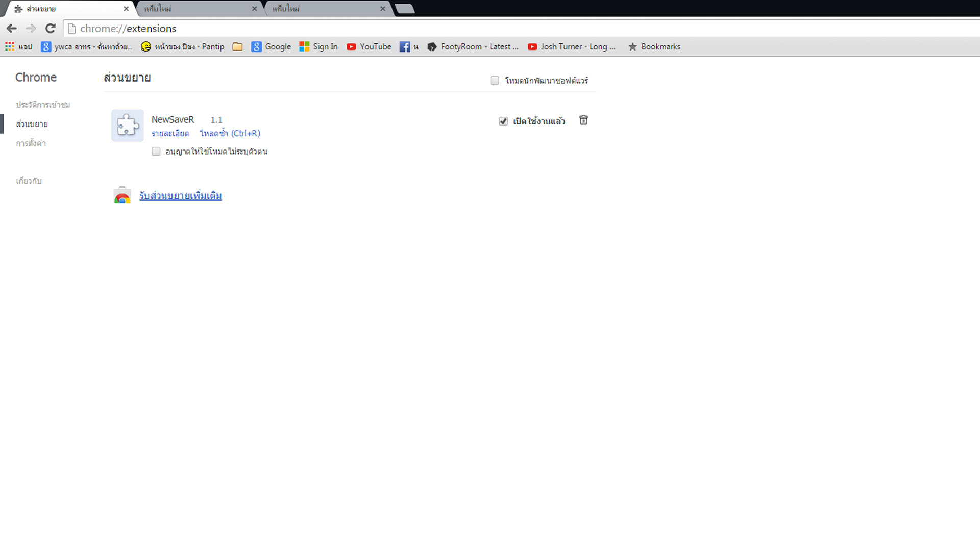Viewport: 980px width, 551px height.
Task: Open the Apps grid bookmark icon
Action: tap(10, 46)
